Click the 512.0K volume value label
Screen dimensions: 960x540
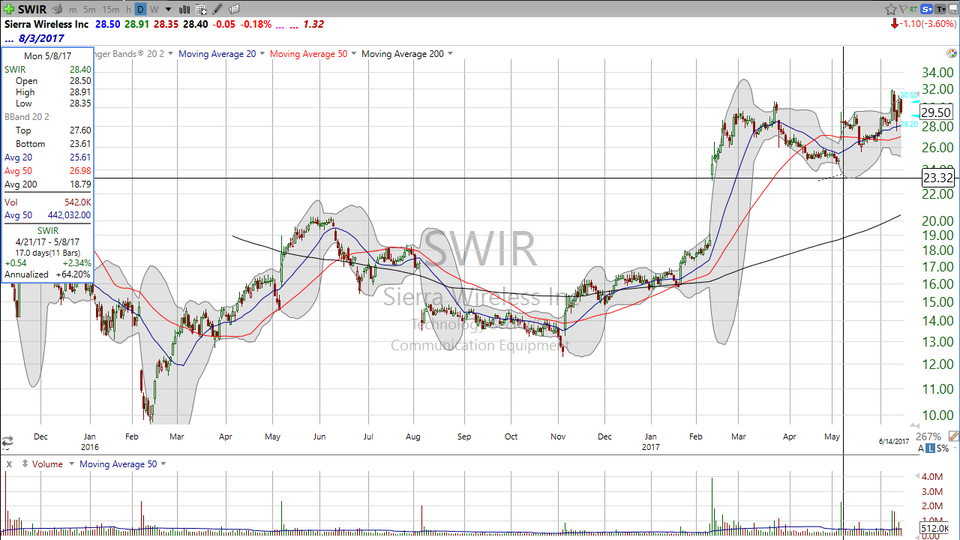click(934, 528)
